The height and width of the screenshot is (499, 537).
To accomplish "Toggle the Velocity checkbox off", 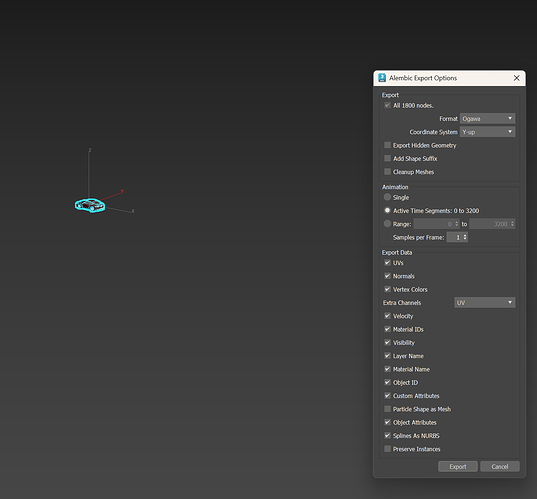I will click(x=387, y=316).
